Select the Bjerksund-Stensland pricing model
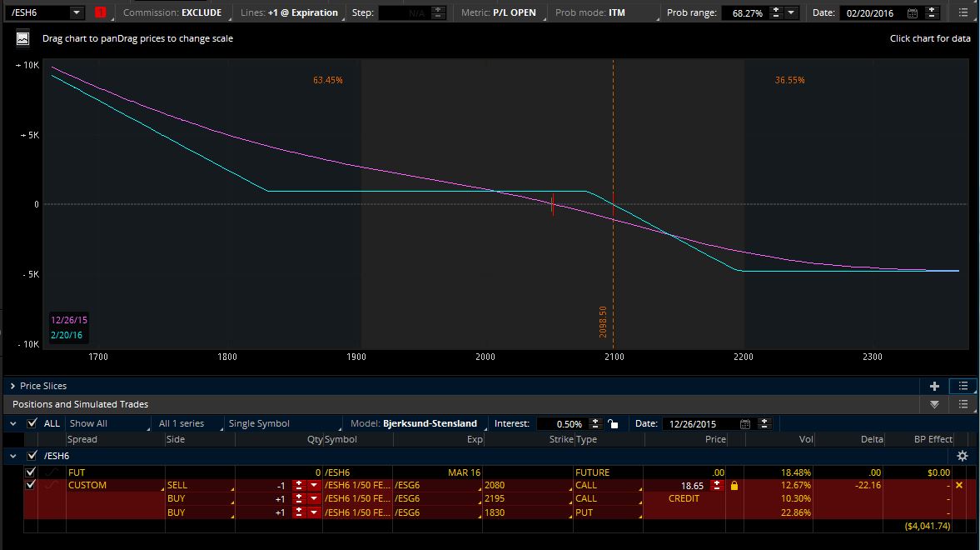 point(430,423)
